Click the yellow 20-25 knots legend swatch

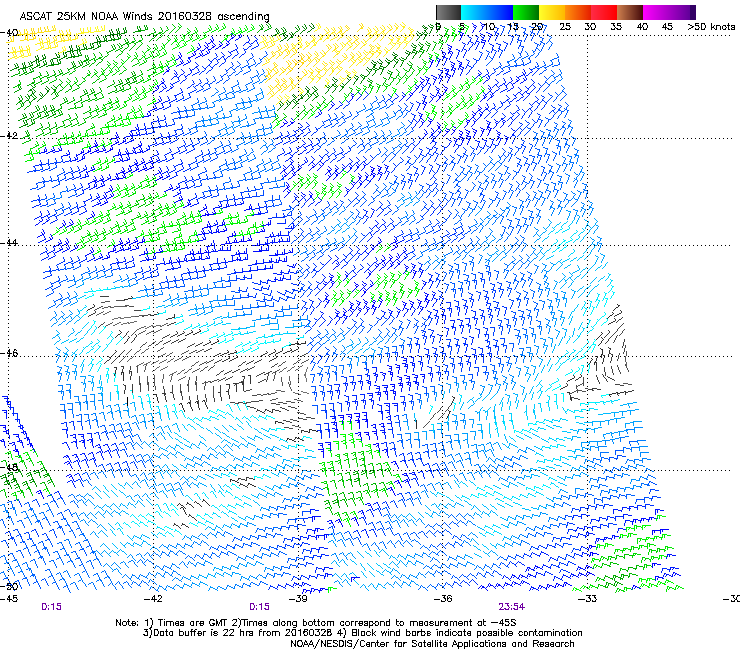552,12
